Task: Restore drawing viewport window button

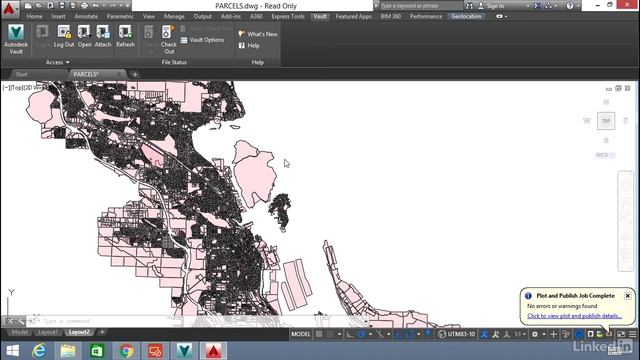Action: click(x=618, y=88)
